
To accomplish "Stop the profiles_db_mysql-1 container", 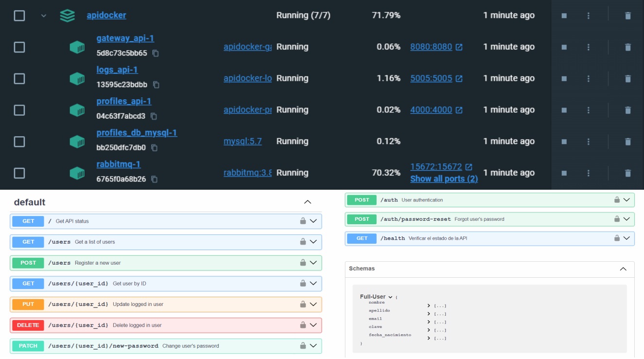I will 564,142.
